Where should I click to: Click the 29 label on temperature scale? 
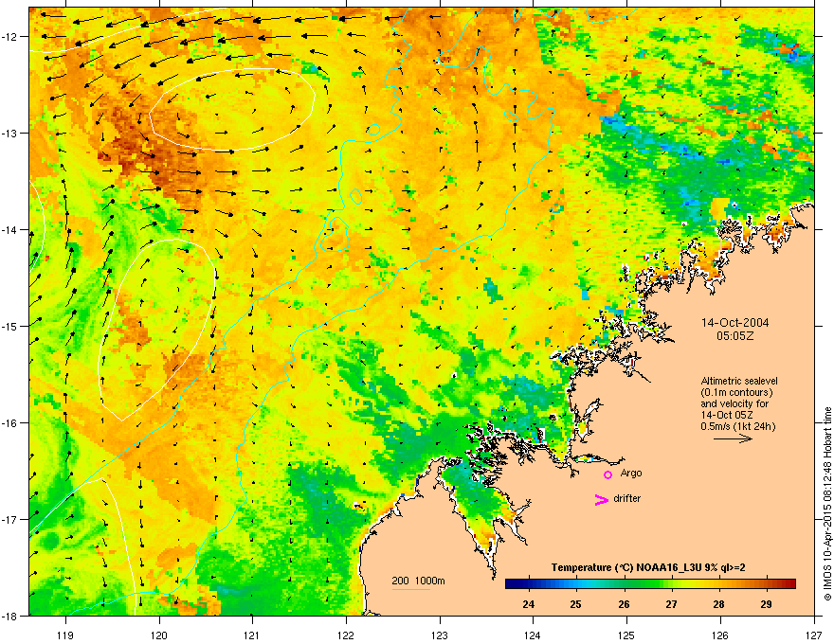tap(766, 604)
